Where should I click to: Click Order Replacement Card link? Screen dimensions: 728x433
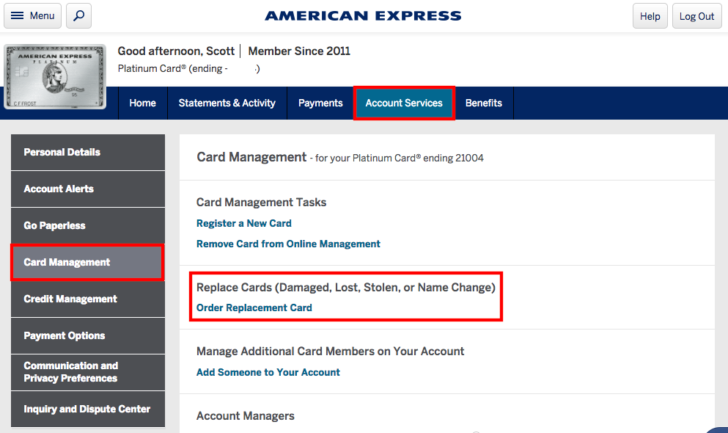[254, 308]
